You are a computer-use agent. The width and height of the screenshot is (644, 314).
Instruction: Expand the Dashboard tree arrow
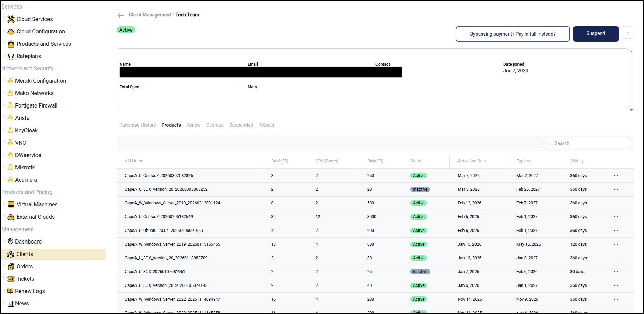click(4, 241)
